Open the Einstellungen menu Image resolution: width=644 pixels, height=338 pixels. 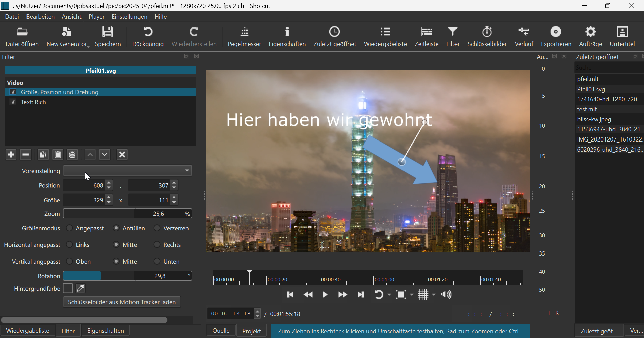(x=129, y=17)
